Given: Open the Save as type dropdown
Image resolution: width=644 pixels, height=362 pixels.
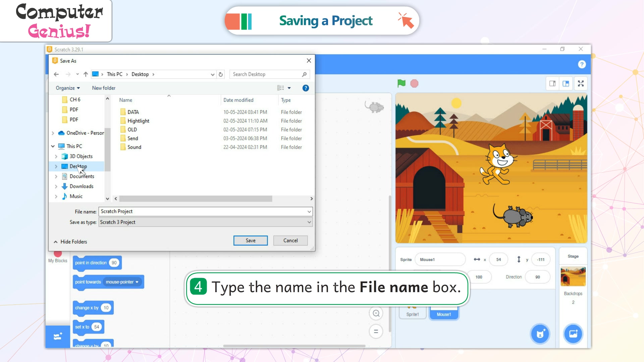Looking at the screenshot, I should pos(309,222).
